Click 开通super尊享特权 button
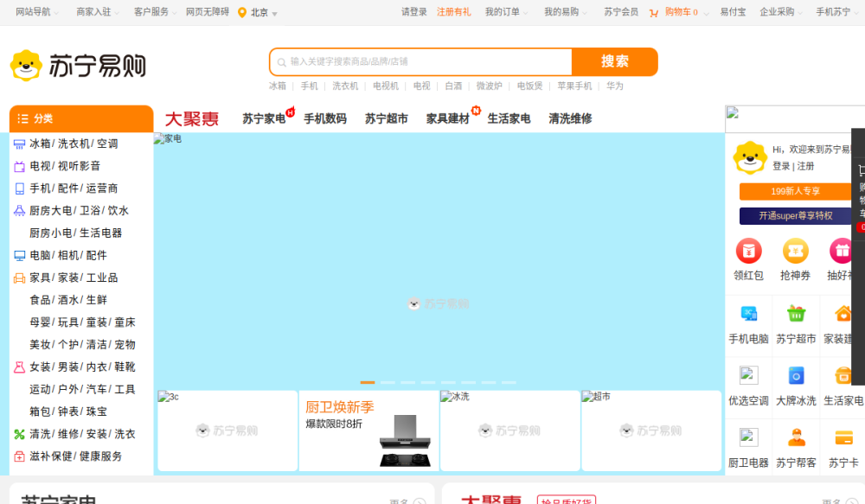The height and width of the screenshot is (504, 865). coord(796,215)
